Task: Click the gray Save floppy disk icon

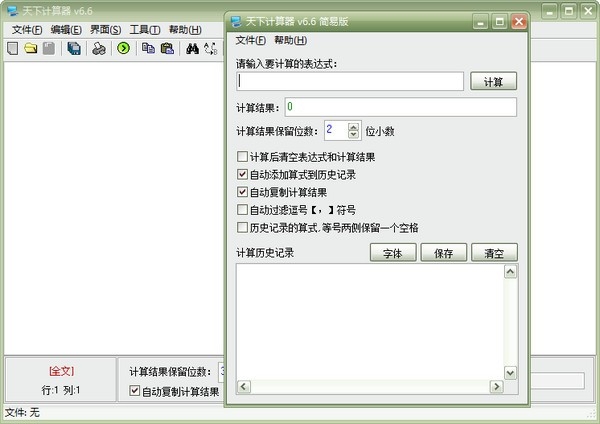Action: tap(49, 49)
